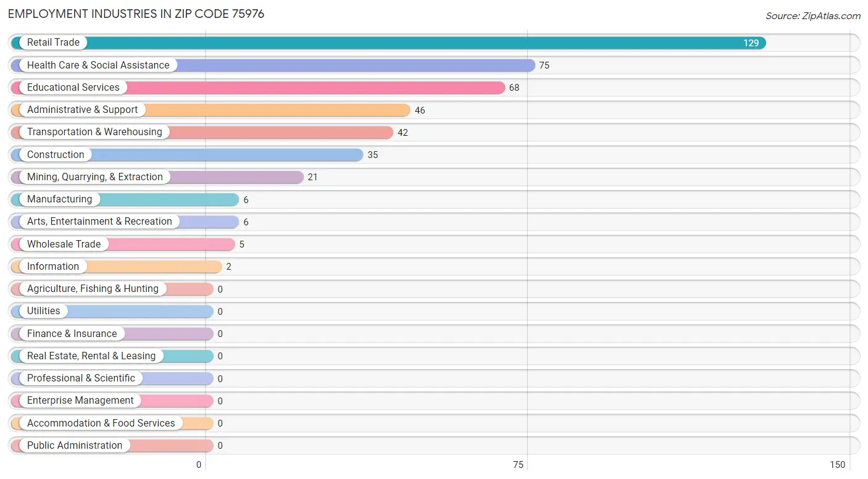Select the Manufacturing label
Screen dimensions: 868x479
(x=59, y=199)
